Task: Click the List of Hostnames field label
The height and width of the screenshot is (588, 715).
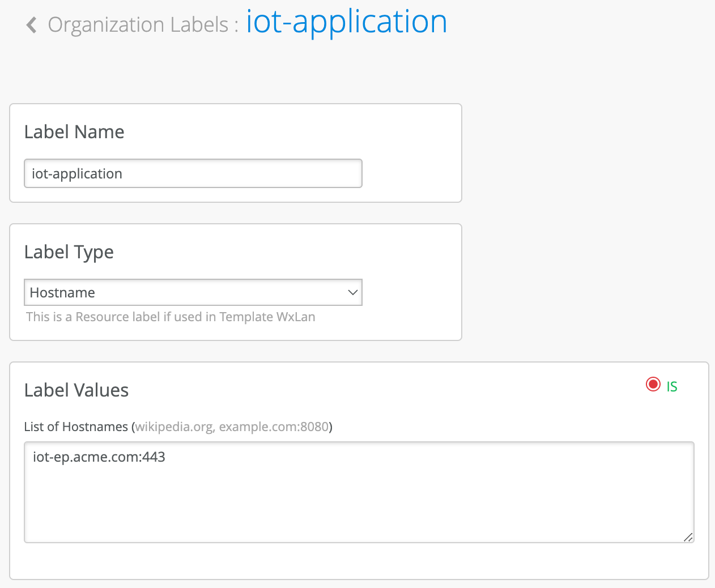Action: coord(75,427)
